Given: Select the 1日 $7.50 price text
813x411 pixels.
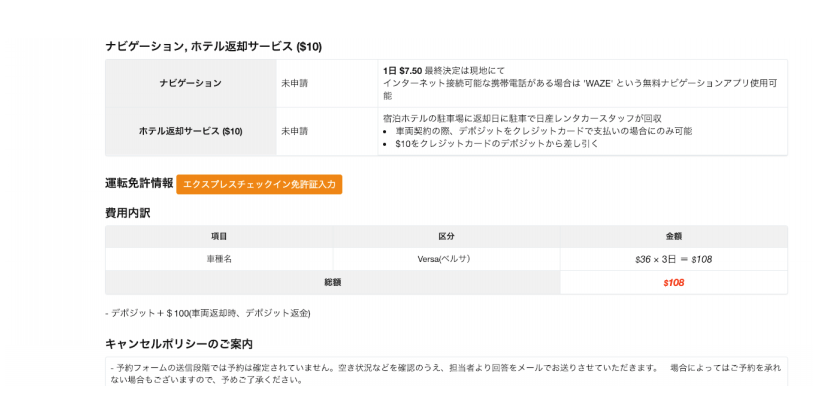Looking at the screenshot, I should (402, 70).
